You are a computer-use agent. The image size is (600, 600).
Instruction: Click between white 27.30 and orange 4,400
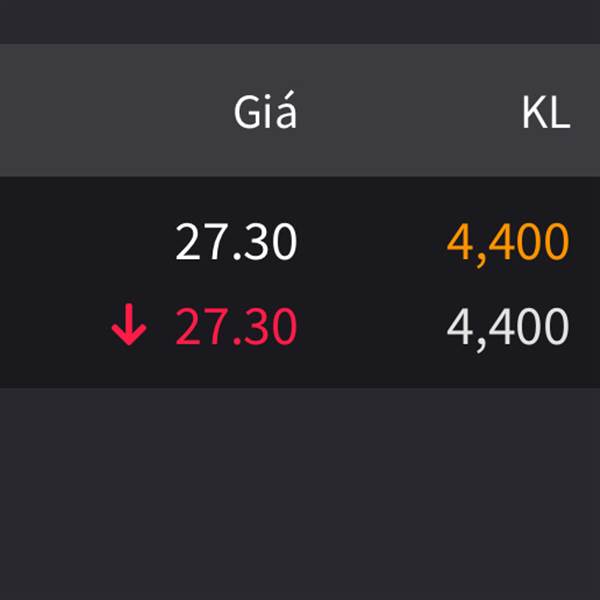click(372, 243)
